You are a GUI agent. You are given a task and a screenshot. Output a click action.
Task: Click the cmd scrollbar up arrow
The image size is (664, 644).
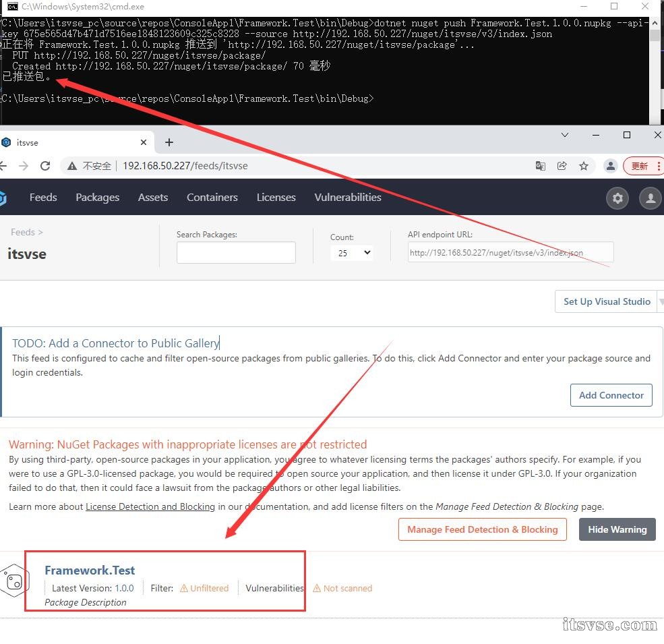(x=655, y=22)
